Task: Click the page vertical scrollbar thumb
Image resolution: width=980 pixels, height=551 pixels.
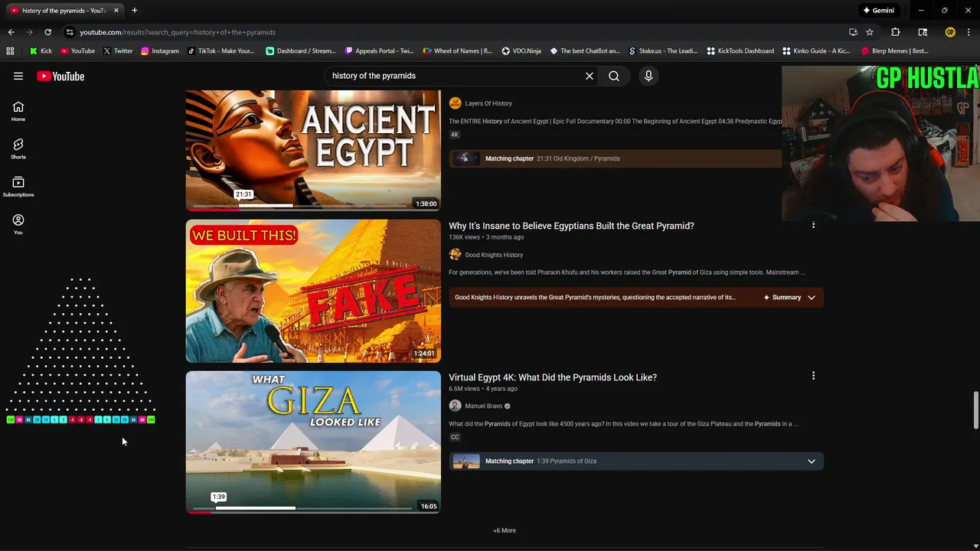Action: pos(975,410)
